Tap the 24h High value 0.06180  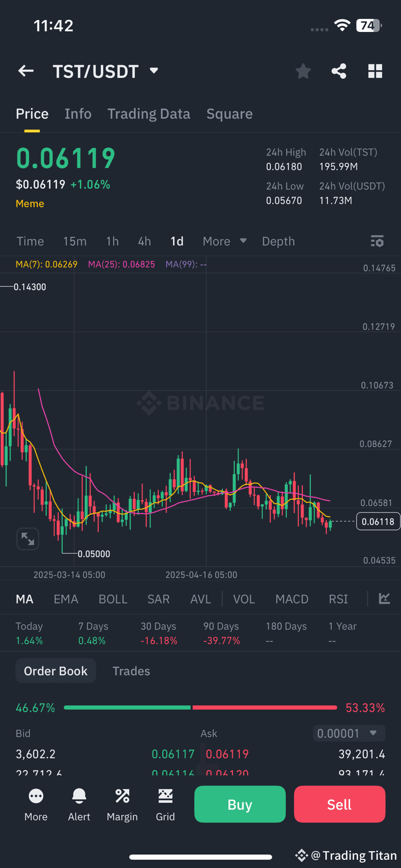284,167
